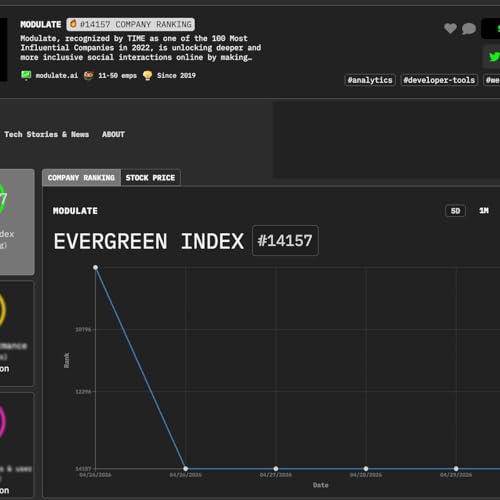
Task: Switch to the STOCK PRICE tab
Action: (150, 178)
